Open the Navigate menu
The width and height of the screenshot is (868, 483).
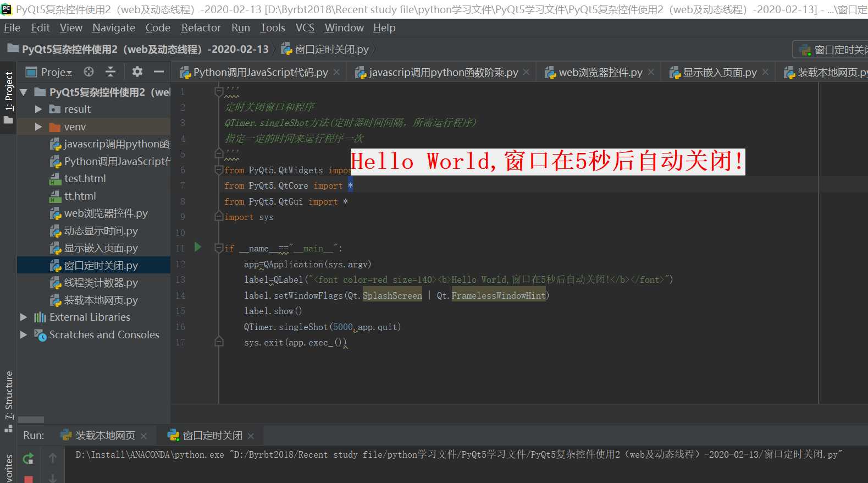[113, 28]
